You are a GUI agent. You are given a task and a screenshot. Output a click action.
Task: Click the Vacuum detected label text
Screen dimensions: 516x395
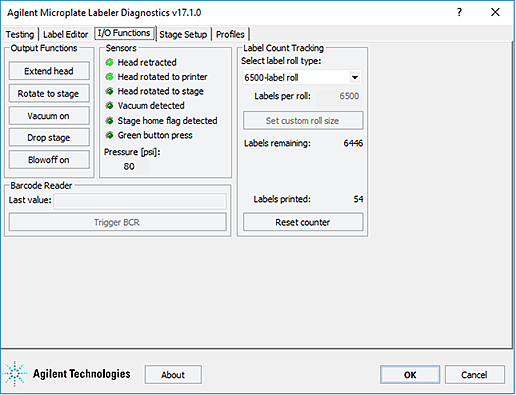click(151, 106)
